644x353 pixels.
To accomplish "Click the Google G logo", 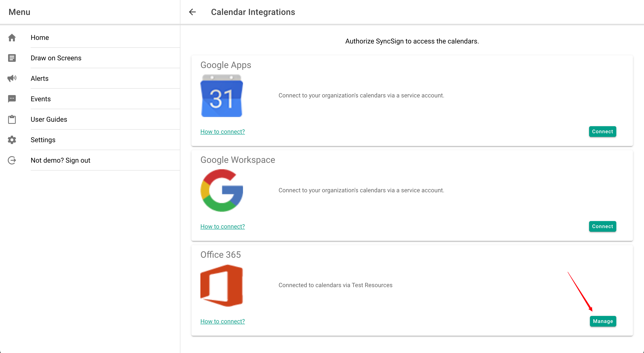I will pos(222,190).
